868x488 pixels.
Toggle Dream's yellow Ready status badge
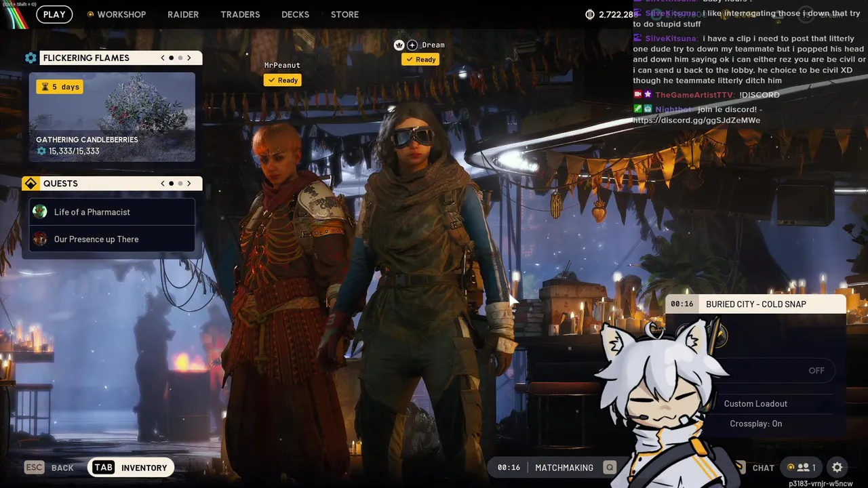click(420, 60)
